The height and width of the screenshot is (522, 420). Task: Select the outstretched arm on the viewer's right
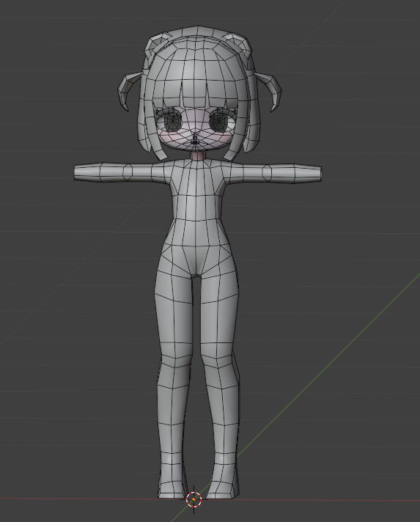[x=273, y=173]
